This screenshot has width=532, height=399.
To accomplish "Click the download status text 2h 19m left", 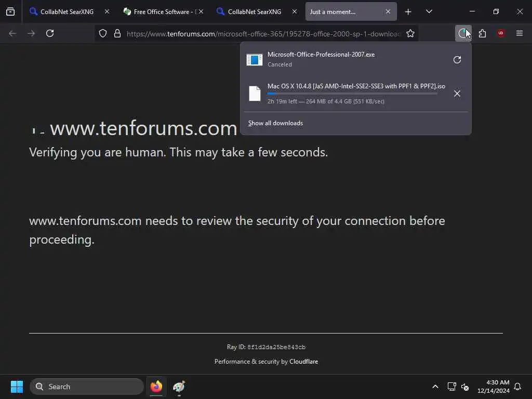I will 326,101.
